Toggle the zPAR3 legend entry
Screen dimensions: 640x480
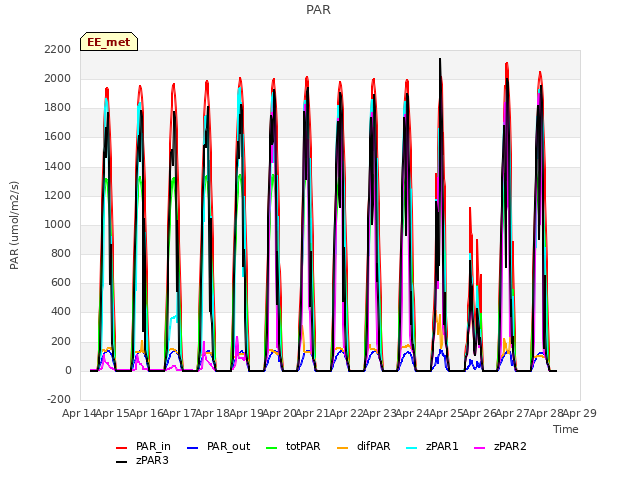pos(142,460)
